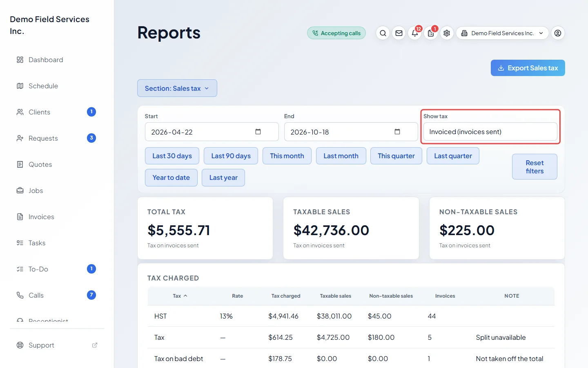The image size is (588, 368).
Task: Apply the Last month filter
Action: [341, 156]
